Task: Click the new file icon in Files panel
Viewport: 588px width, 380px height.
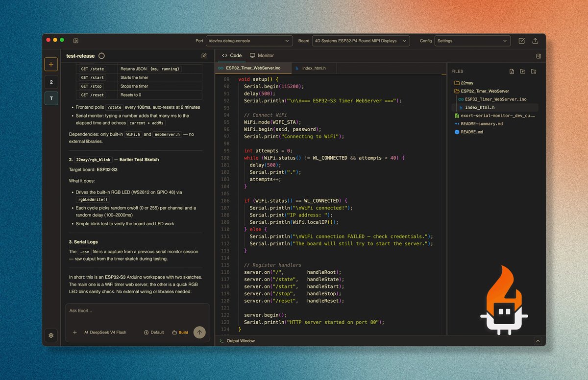Action: click(512, 71)
